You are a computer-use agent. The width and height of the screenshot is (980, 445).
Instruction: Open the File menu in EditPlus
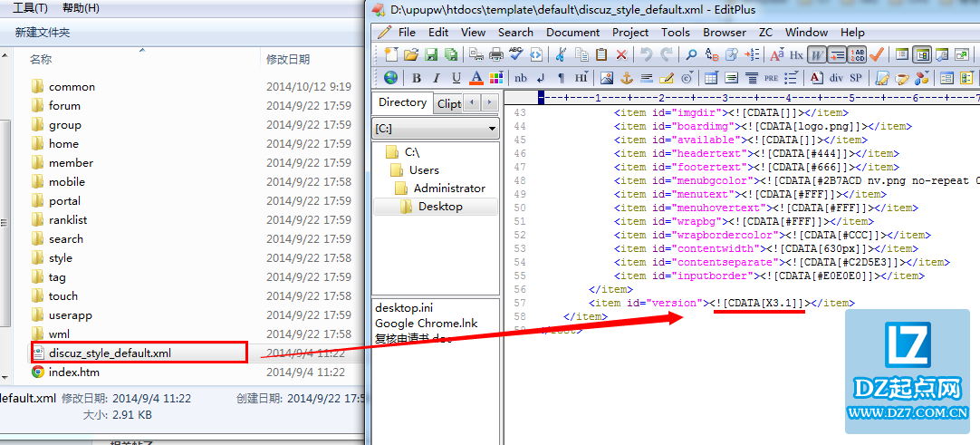[x=407, y=32]
